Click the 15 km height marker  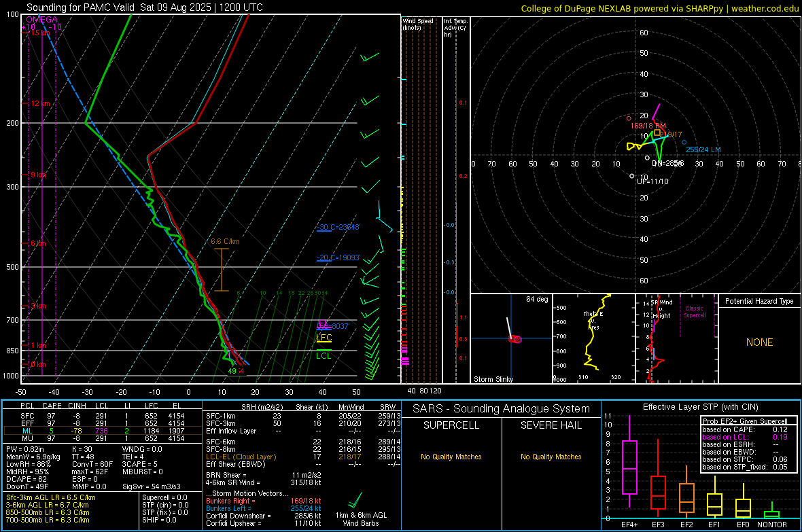tap(40, 33)
